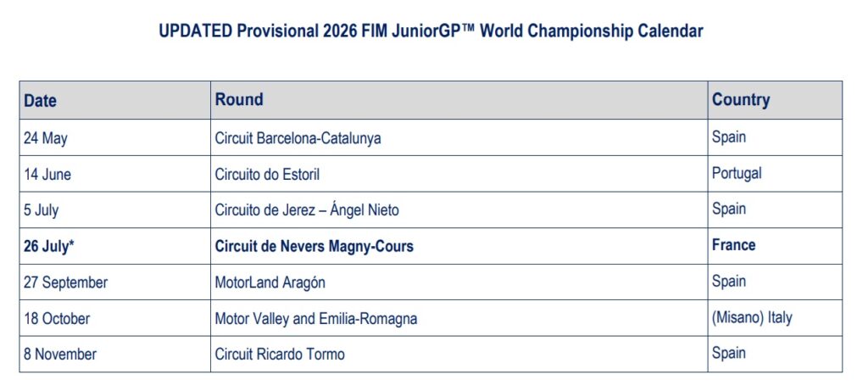The image size is (868, 391).
Task: Click Circuito de Jerez – Ángel Nieto
Action: 307,209
